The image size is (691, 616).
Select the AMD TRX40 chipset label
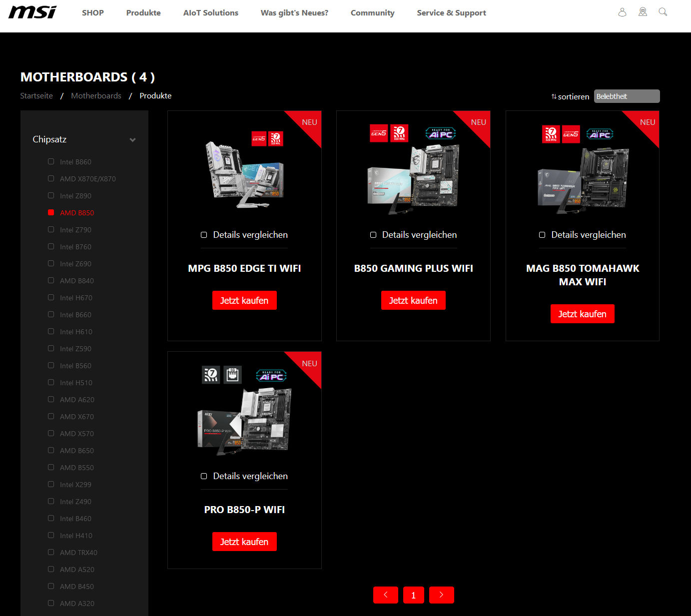pyautogui.click(x=78, y=553)
